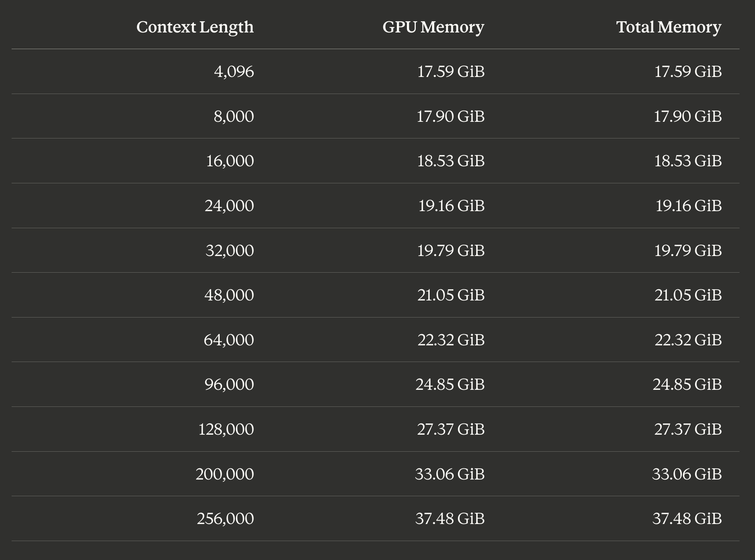
Task: Select the 256,000 context length cell
Action: pos(225,519)
